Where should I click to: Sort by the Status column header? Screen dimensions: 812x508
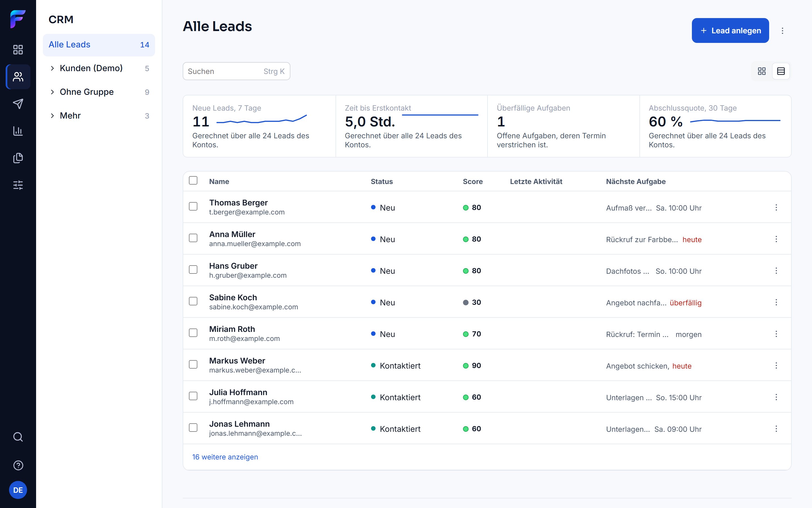[x=382, y=181]
